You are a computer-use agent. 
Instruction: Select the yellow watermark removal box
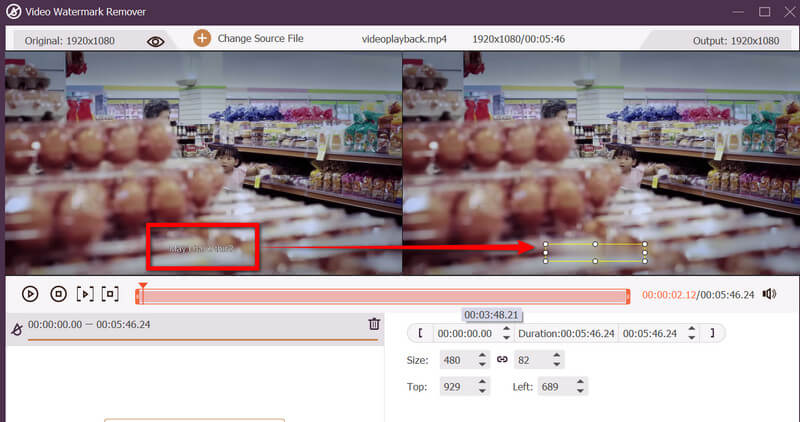595,252
